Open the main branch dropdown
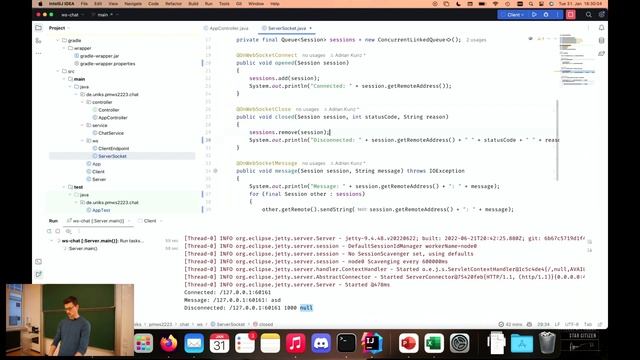This screenshot has height=360, width=640. point(104,15)
